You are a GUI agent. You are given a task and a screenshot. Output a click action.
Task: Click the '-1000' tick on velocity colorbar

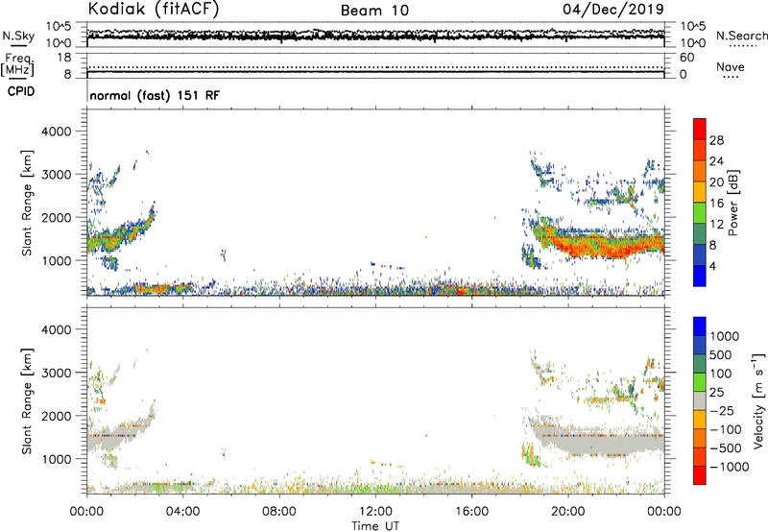point(729,467)
